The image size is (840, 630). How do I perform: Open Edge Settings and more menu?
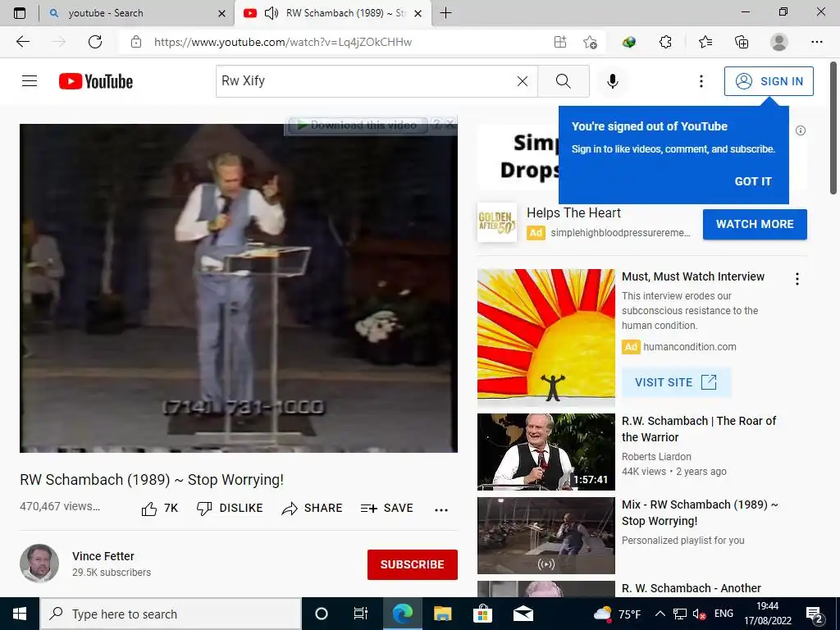click(816, 42)
